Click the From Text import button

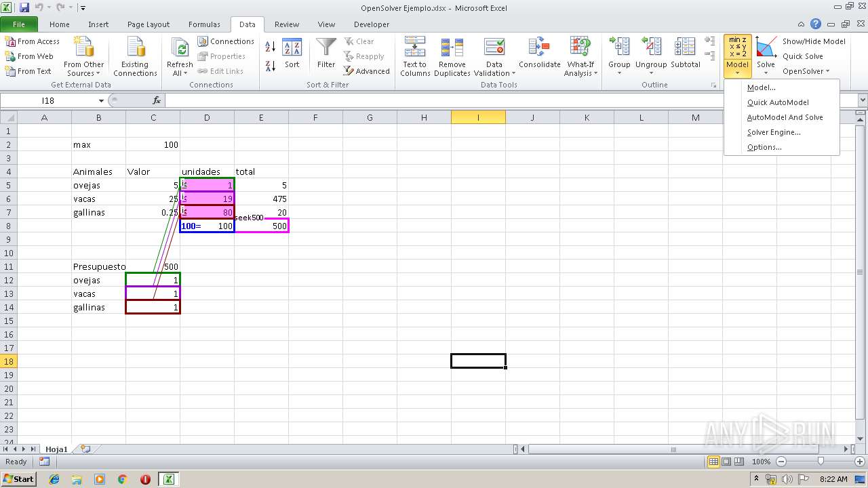28,71
